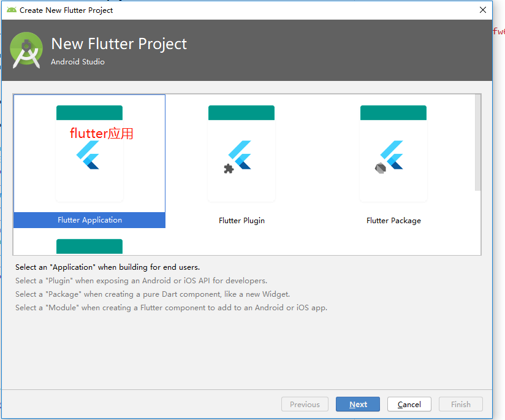
Task: Click the disabled Previous button
Action: 305,404
